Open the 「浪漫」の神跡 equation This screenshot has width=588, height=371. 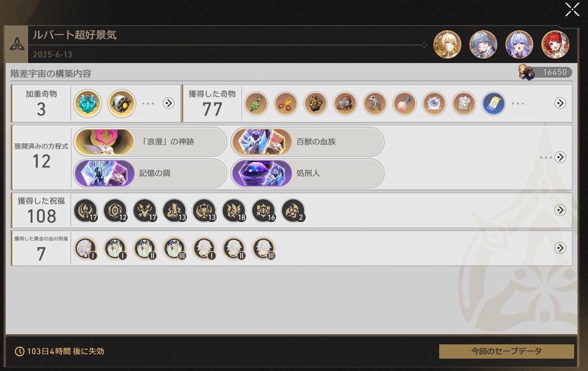(151, 142)
